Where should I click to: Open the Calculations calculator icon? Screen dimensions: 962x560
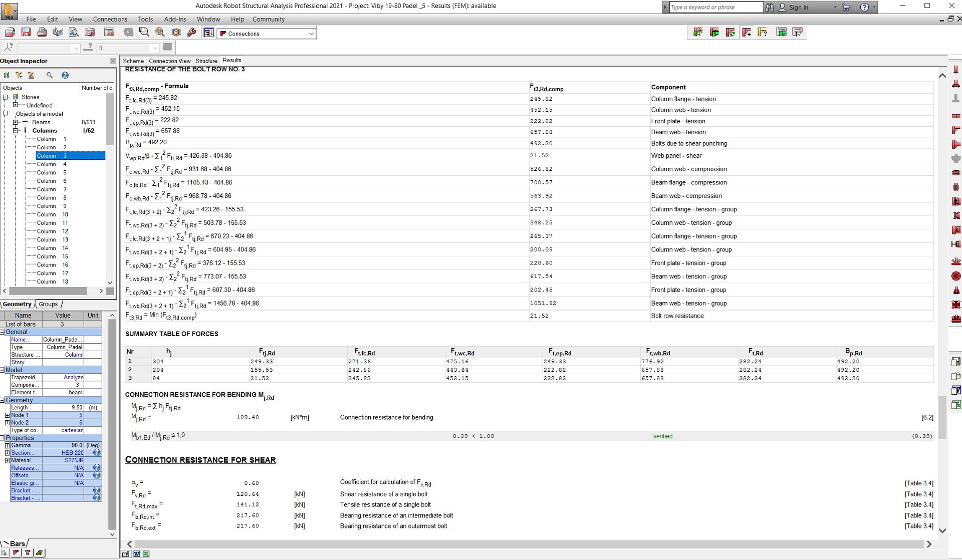coord(109,33)
